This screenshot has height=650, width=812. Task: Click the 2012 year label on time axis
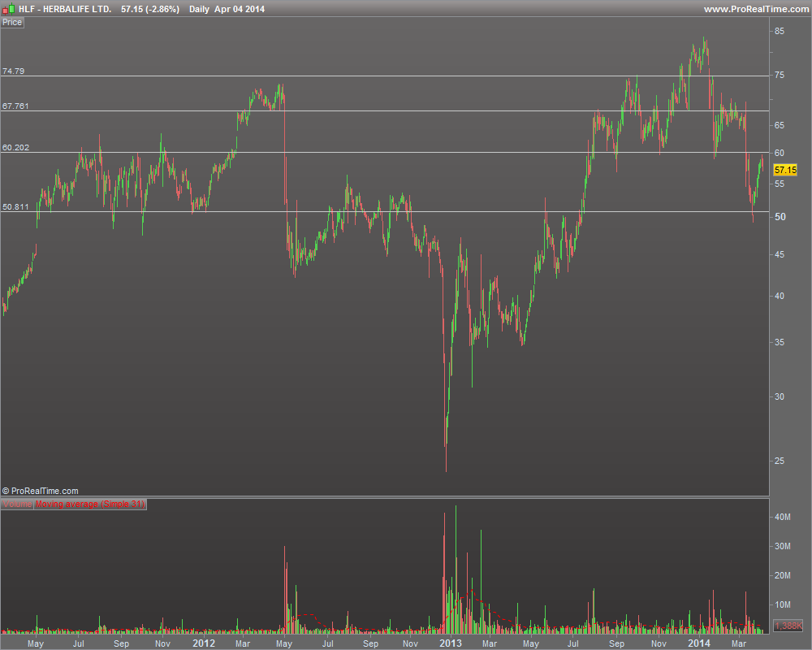(204, 643)
